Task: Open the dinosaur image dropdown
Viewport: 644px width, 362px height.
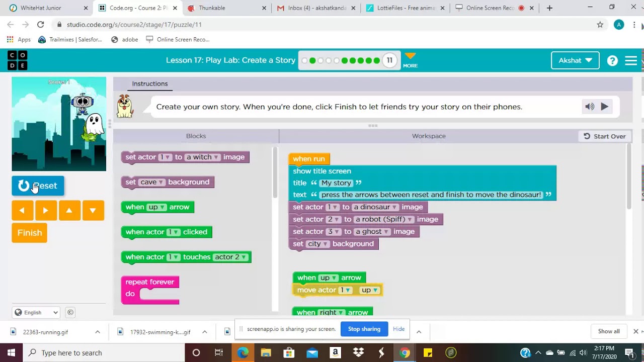Action: pos(376,207)
